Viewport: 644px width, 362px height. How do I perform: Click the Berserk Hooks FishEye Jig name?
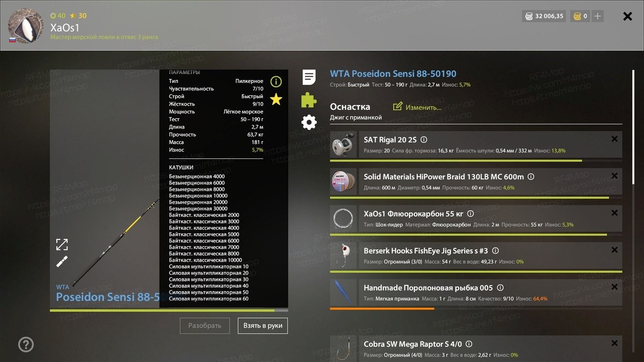coord(426,250)
